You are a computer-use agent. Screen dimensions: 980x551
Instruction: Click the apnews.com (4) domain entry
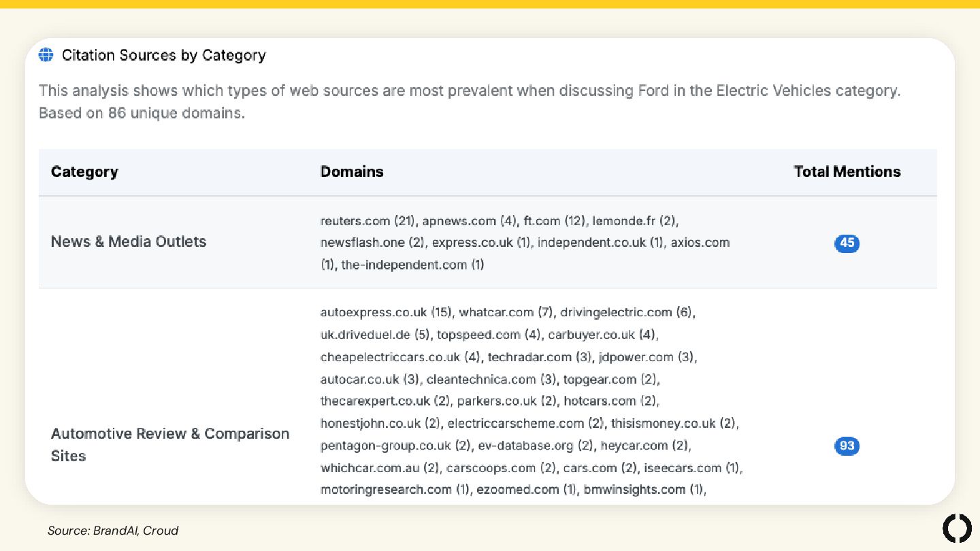(470, 221)
